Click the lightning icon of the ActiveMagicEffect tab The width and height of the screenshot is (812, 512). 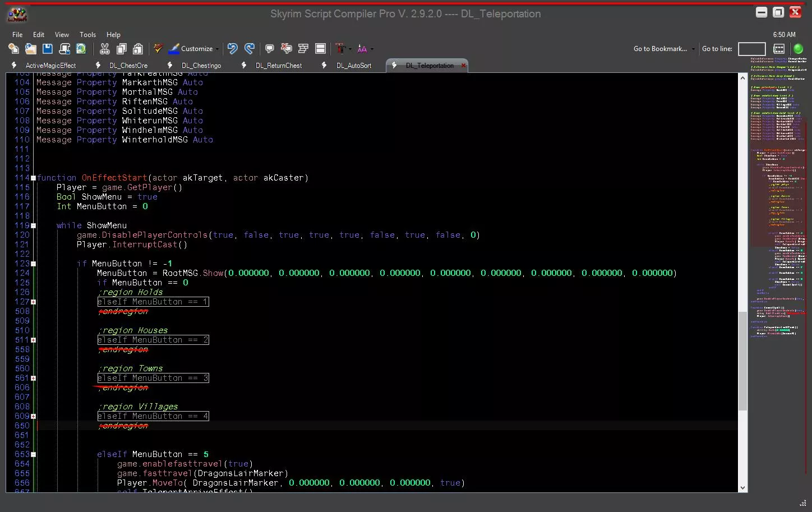14,65
